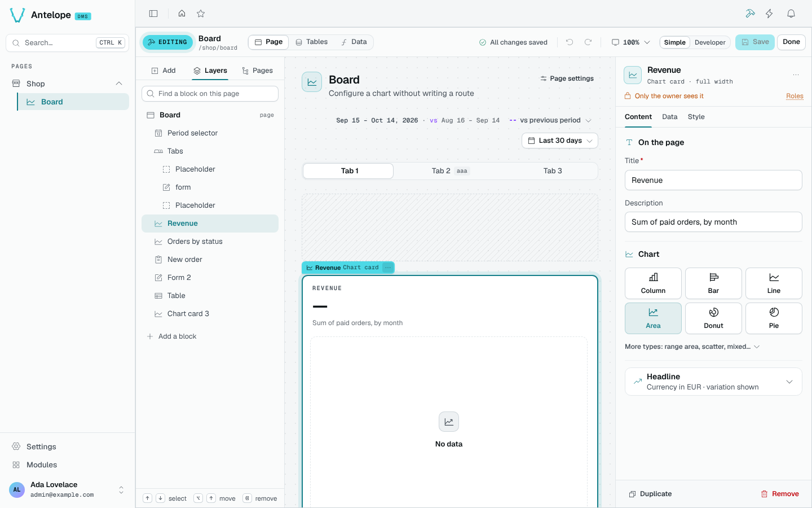The image size is (812, 508).
Task: Redo the last change
Action: 588,42
